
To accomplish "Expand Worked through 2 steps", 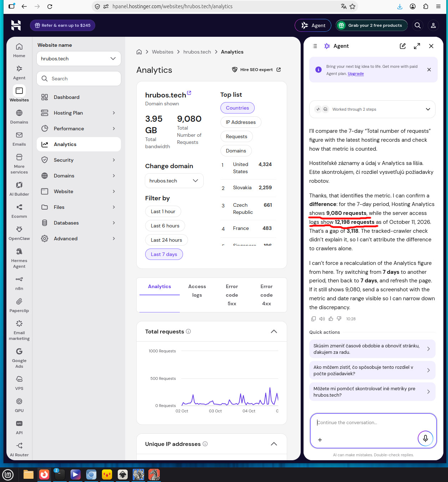I will tap(372, 109).
